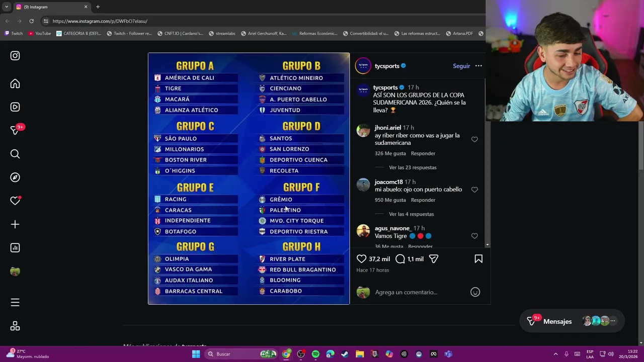Open Explore compass icon
Image resolution: width=644 pixels, height=362 pixels.
click(x=15, y=177)
